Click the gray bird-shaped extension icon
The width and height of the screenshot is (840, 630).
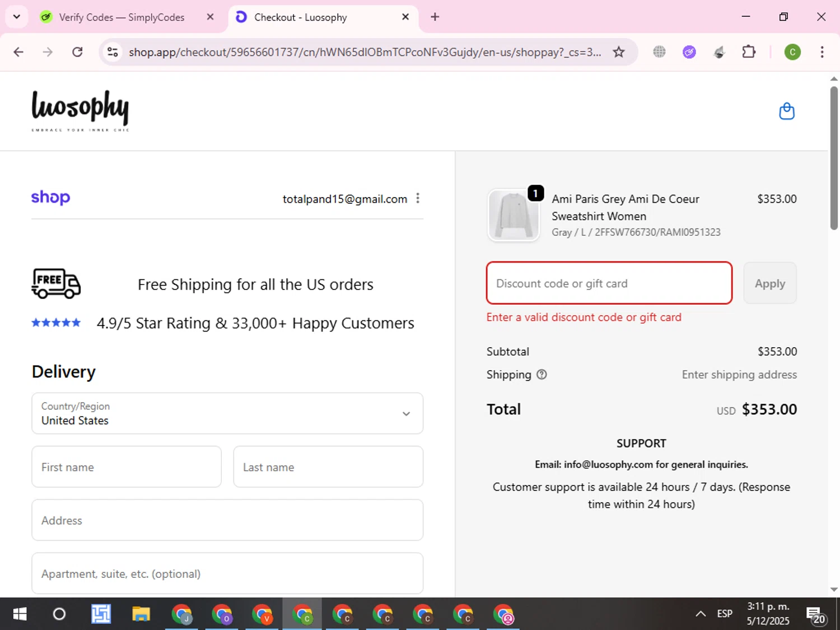[719, 52]
